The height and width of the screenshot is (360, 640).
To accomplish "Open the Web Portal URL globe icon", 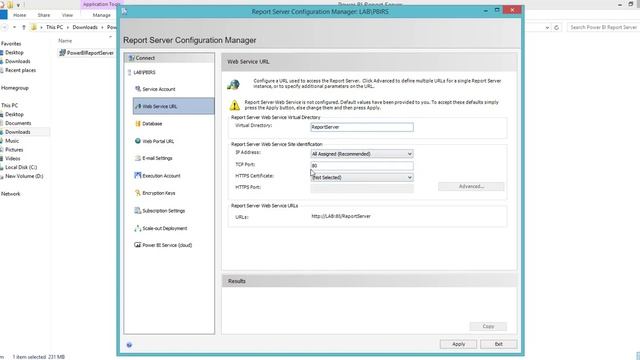I will click(x=138, y=141).
